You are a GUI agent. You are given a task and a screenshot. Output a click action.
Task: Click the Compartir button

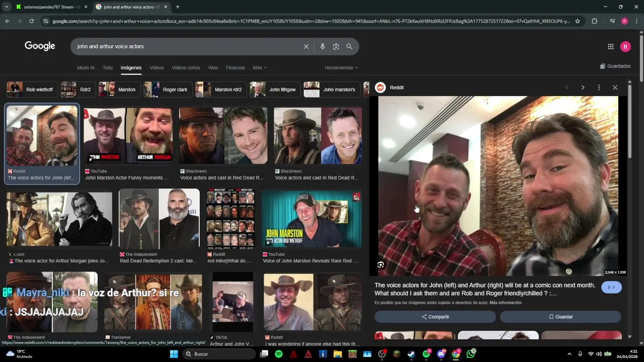(435, 317)
